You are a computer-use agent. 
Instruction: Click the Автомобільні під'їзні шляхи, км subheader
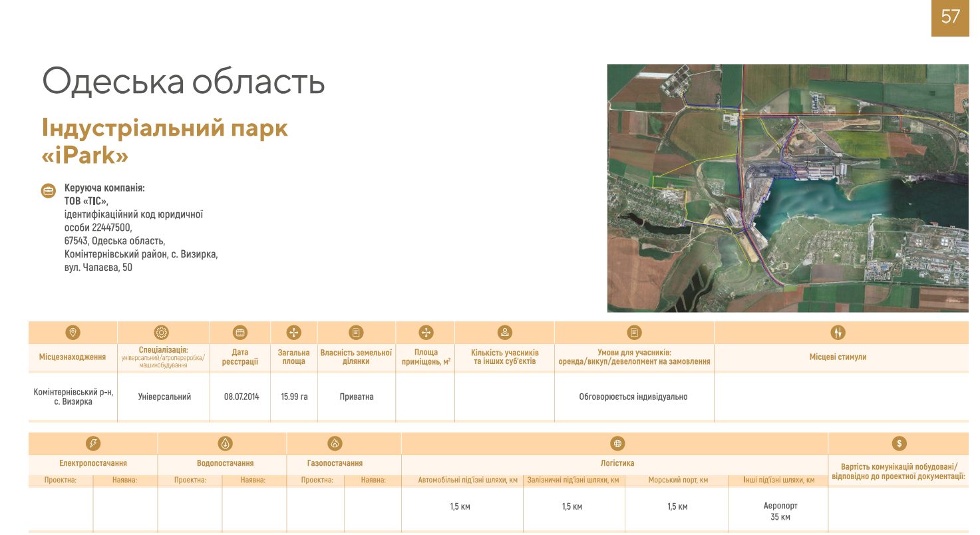468,480
